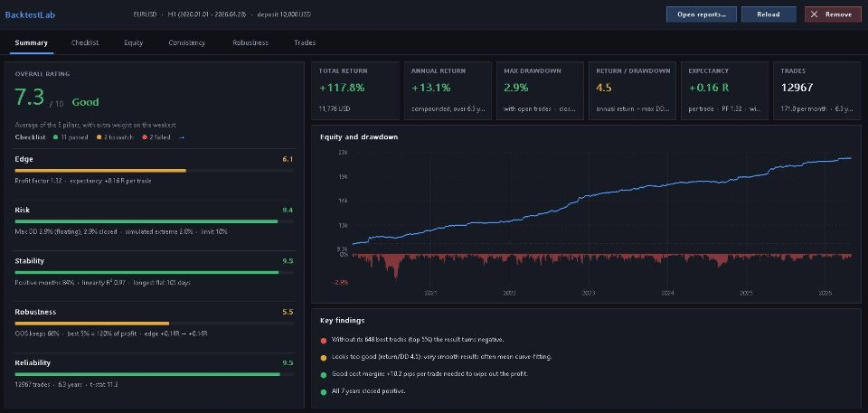Click the overall rating 7.3 value
The height and width of the screenshot is (413, 868).
pyautogui.click(x=29, y=98)
